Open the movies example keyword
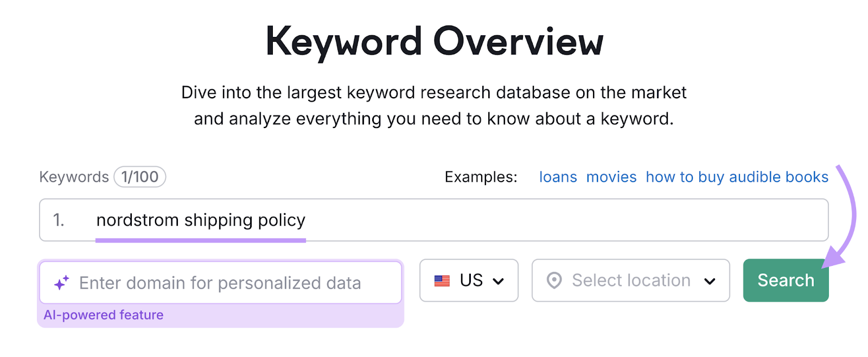Screen dimensions: 868x357 [611, 177]
